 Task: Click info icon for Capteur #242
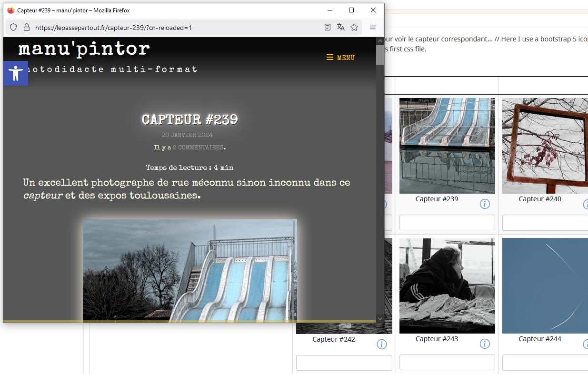382,344
